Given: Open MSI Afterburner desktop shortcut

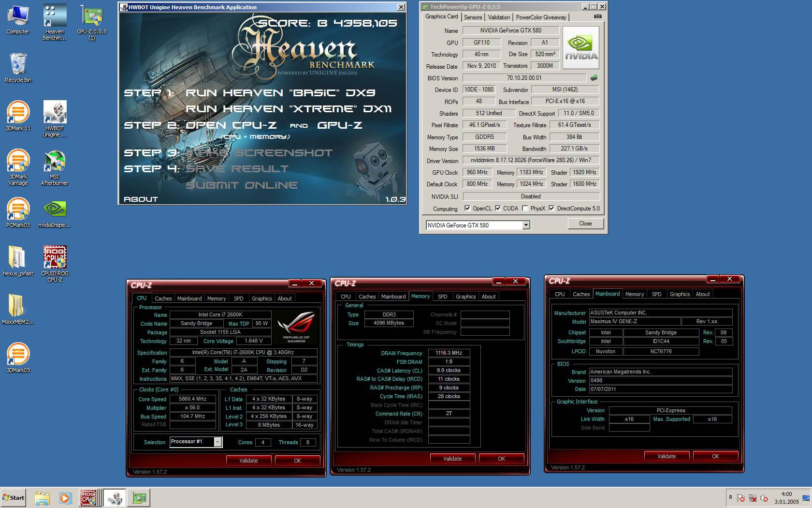Looking at the screenshot, I should [x=54, y=167].
